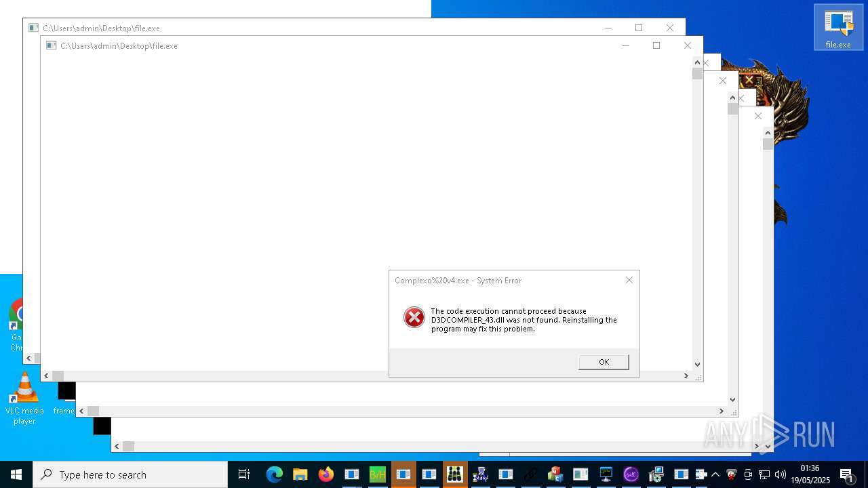The height and width of the screenshot is (488, 868).
Task: Open the purple round taskbar icon
Action: coord(631,474)
